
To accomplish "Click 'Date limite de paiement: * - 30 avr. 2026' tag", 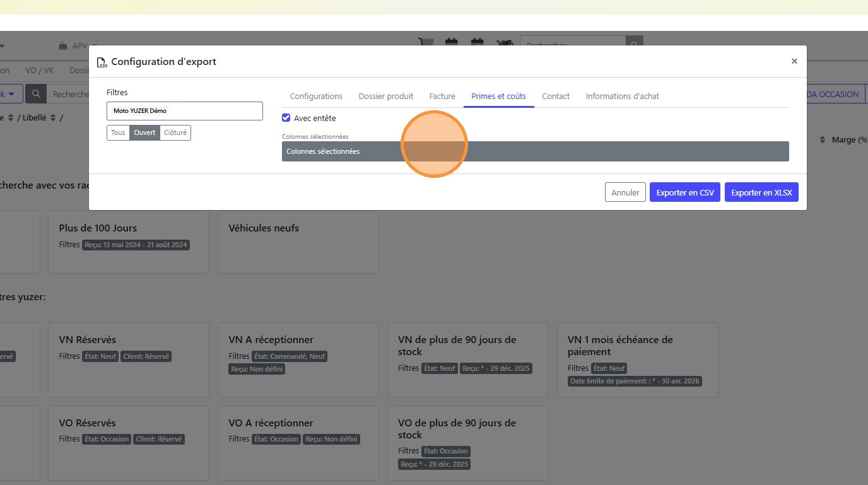I will click(635, 381).
